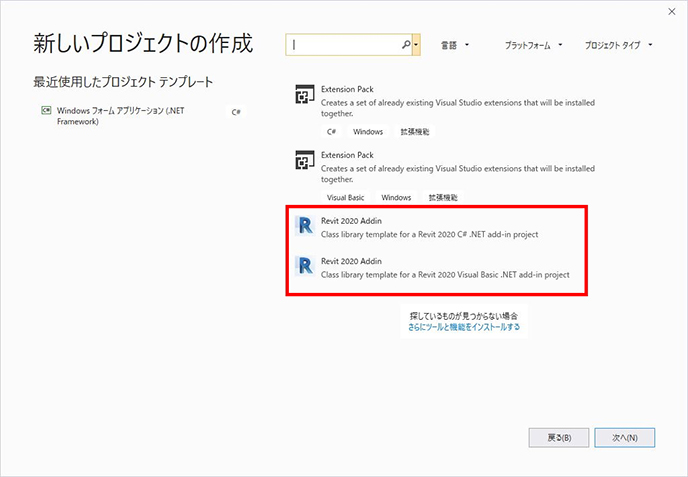Select Revit 2020 Addin C# .NET template text

(x=430, y=228)
